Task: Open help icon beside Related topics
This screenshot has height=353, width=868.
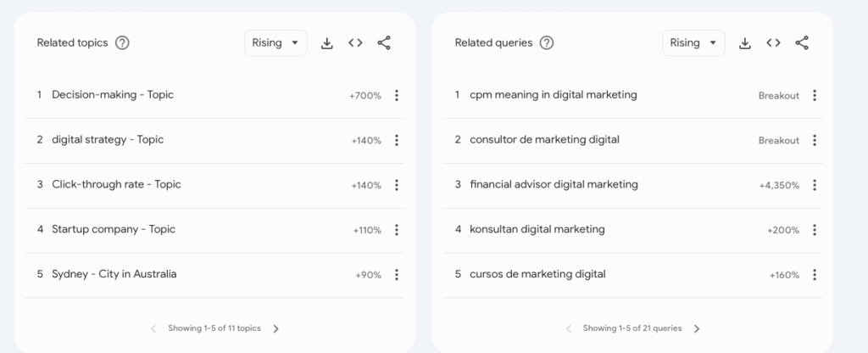Action: [122, 43]
